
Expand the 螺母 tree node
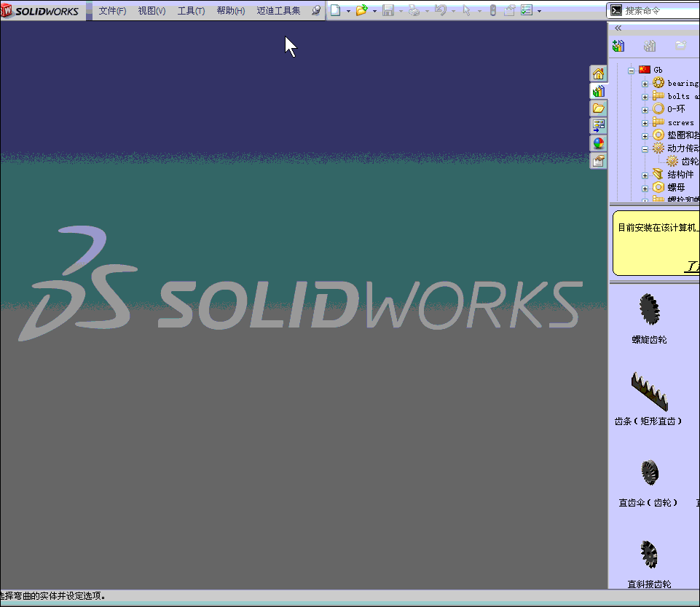645,189
